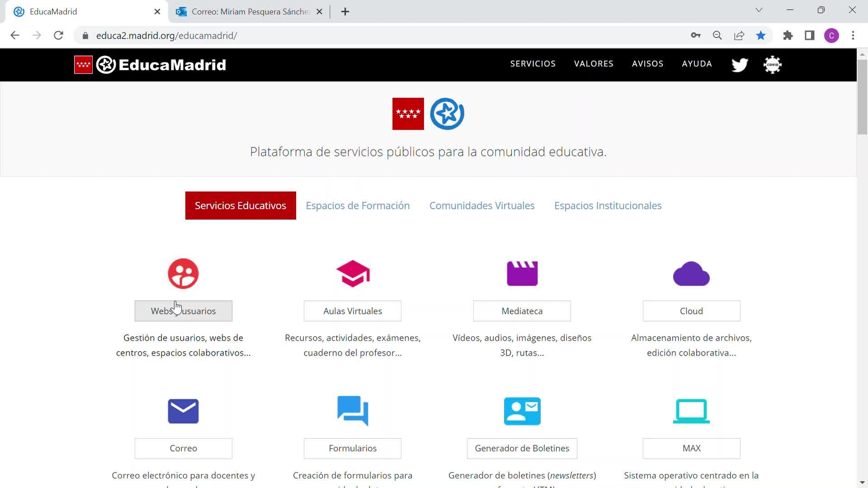Image resolution: width=868 pixels, height=488 pixels.
Task: Switch to Espacios de Formación tab
Action: click(358, 206)
